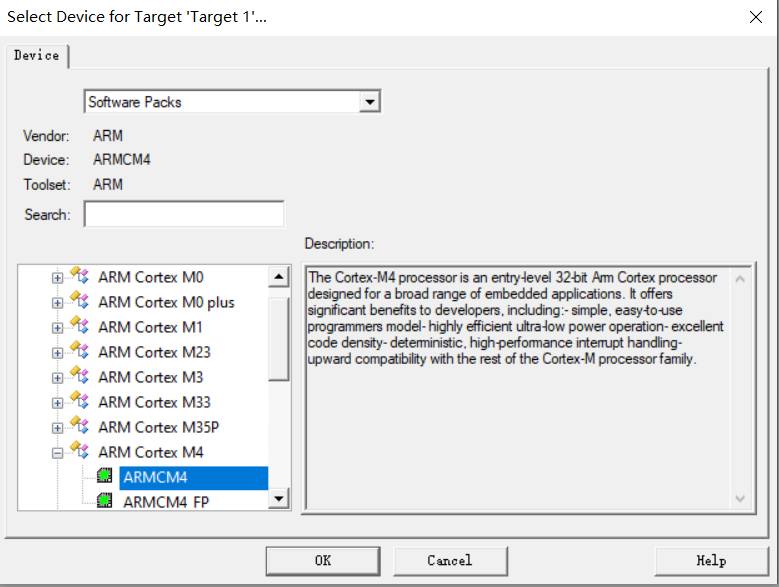Select ARM Cortex M35P tree item
Viewport: 779px width, 587px height.
click(x=159, y=427)
